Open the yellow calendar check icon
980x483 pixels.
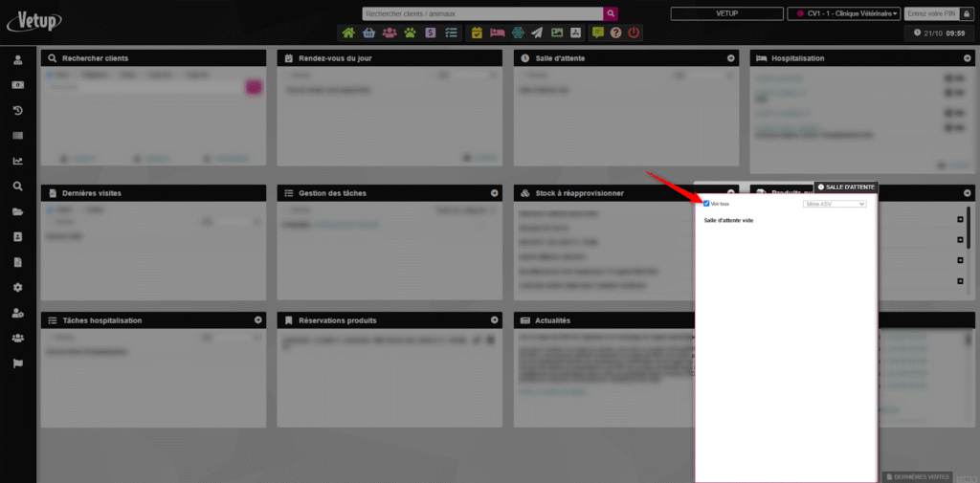coord(477,33)
